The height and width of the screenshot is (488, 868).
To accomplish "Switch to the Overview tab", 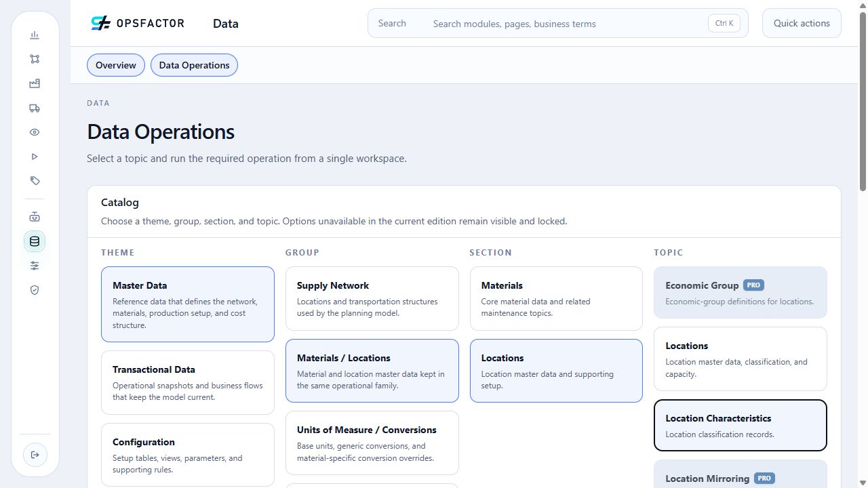I will click(x=116, y=65).
